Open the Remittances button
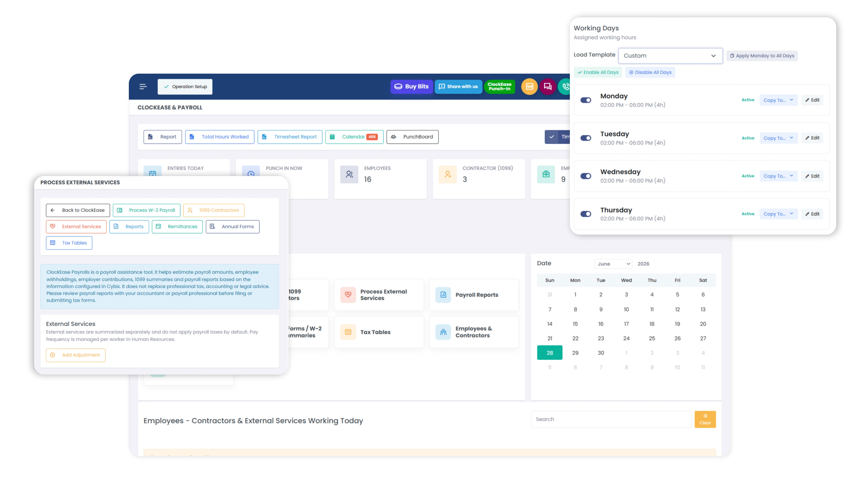This screenshot has height=488, width=868. (x=177, y=227)
